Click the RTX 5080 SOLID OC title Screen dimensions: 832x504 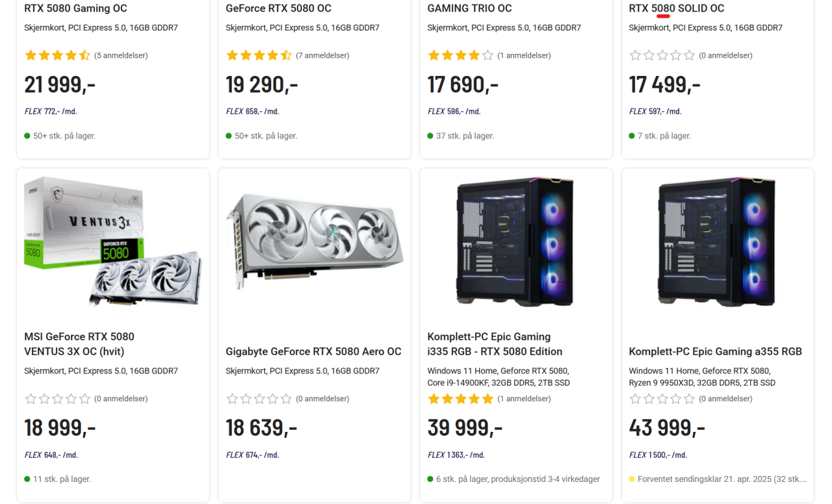click(676, 8)
